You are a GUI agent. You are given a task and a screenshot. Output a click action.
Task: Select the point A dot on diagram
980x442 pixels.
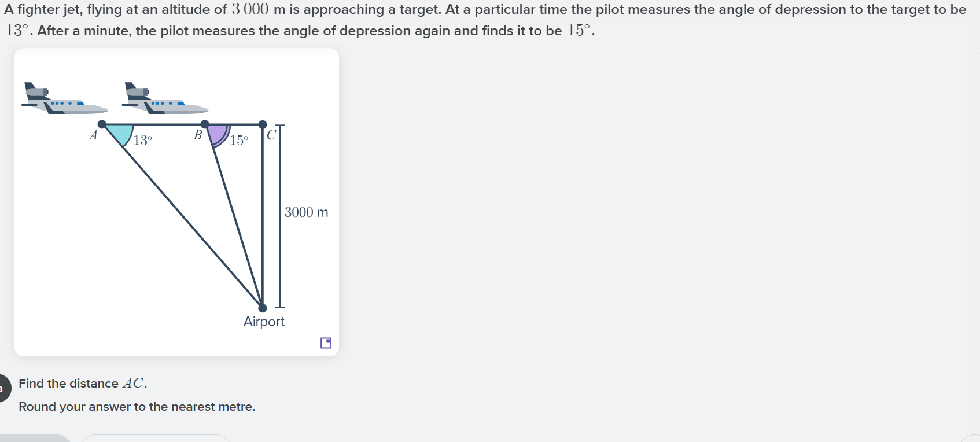point(102,124)
